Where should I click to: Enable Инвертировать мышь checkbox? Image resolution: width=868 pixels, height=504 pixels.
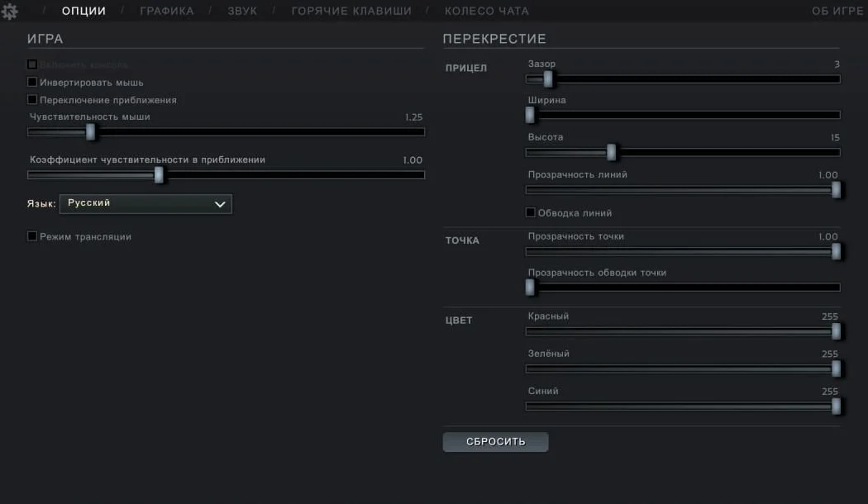[32, 82]
